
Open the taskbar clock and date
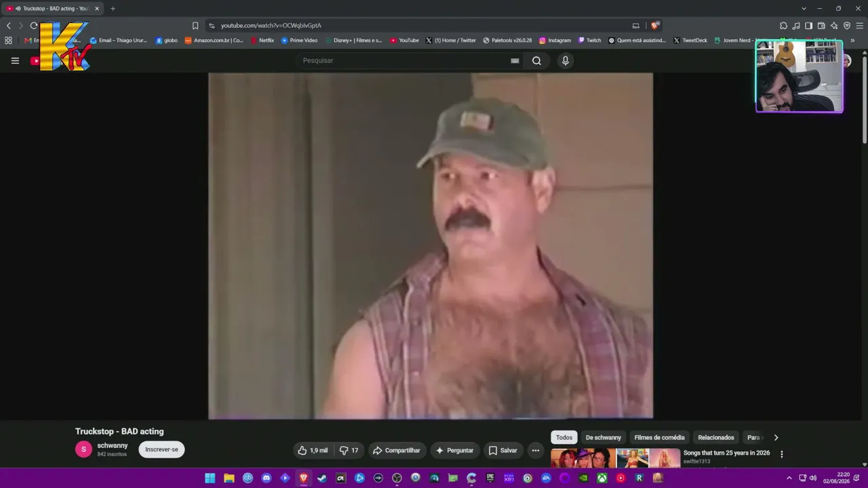tap(836, 478)
